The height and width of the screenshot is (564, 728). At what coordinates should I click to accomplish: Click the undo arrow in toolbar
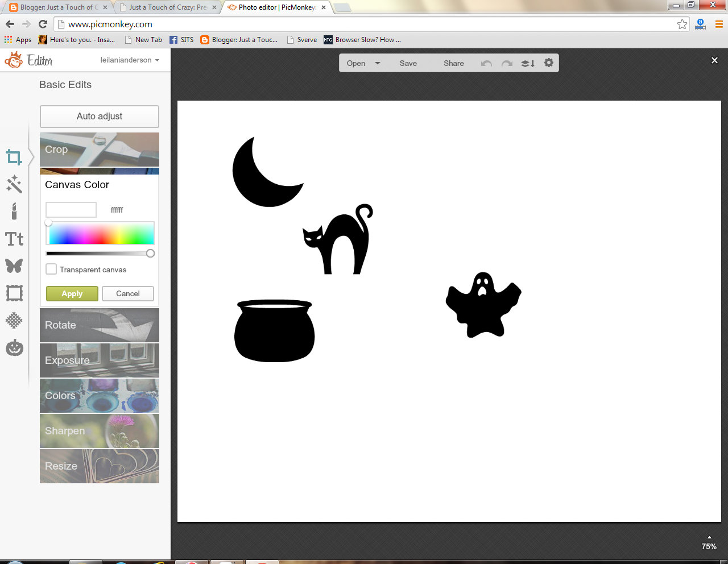pos(486,63)
